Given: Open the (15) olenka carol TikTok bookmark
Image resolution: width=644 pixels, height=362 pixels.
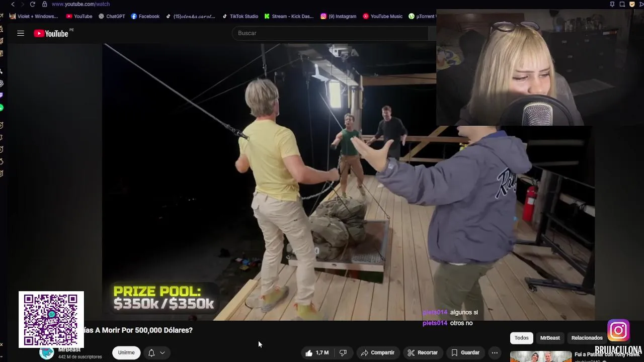Looking at the screenshot, I should [190, 16].
